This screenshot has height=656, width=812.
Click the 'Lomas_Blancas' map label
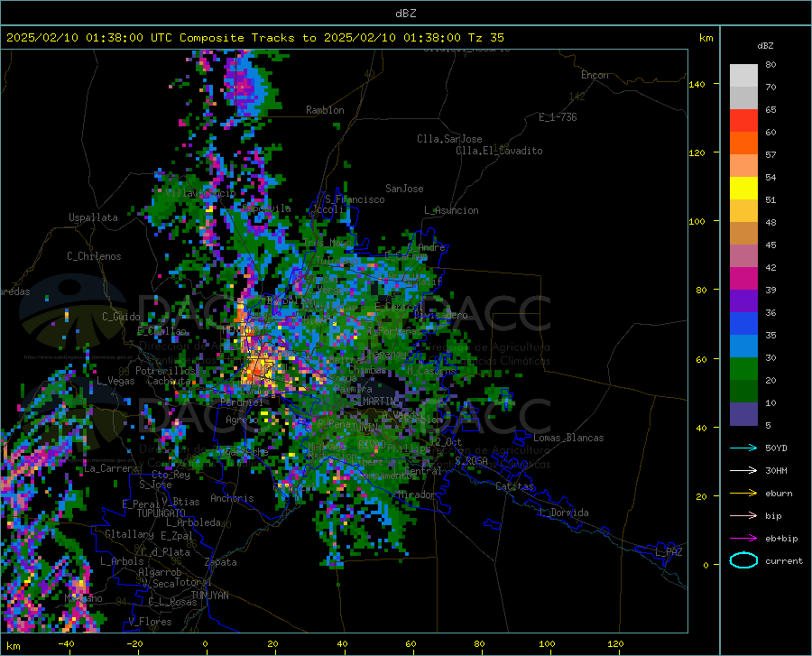point(568,438)
